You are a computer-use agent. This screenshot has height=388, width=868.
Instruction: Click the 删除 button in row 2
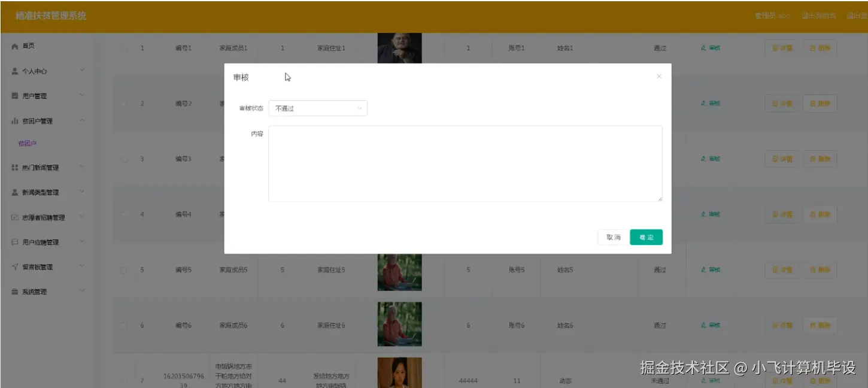(820, 104)
